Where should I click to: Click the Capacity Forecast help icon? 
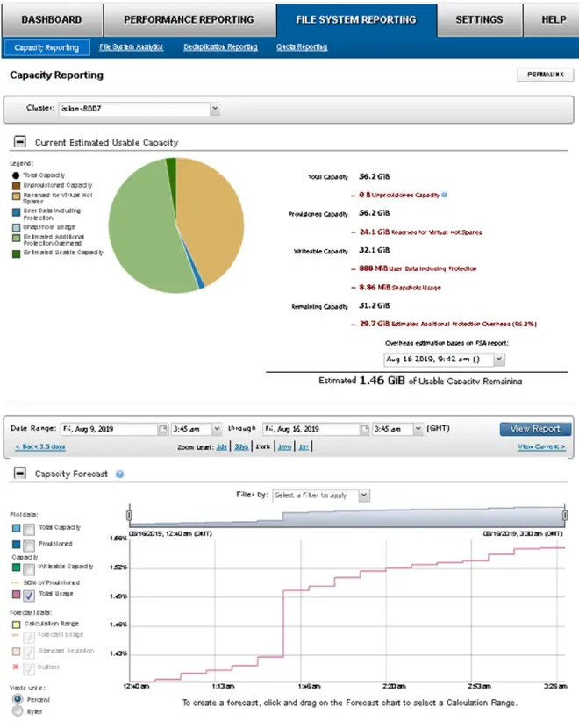click(120, 474)
